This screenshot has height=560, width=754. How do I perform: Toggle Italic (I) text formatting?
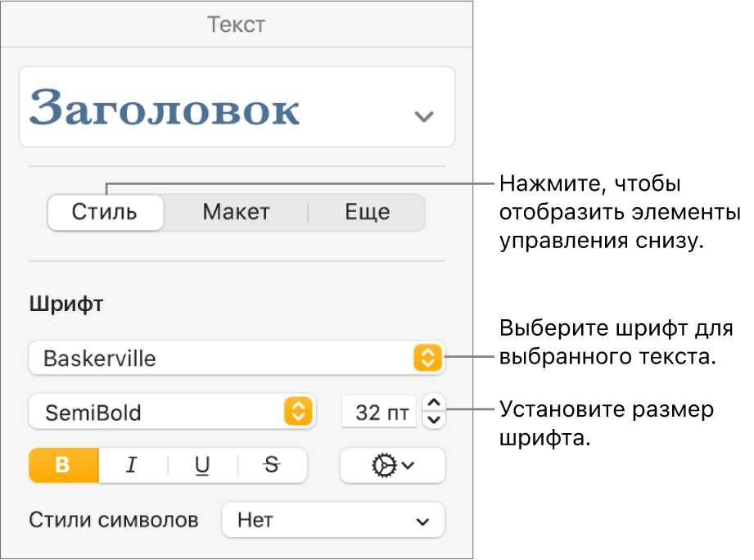coord(132,465)
